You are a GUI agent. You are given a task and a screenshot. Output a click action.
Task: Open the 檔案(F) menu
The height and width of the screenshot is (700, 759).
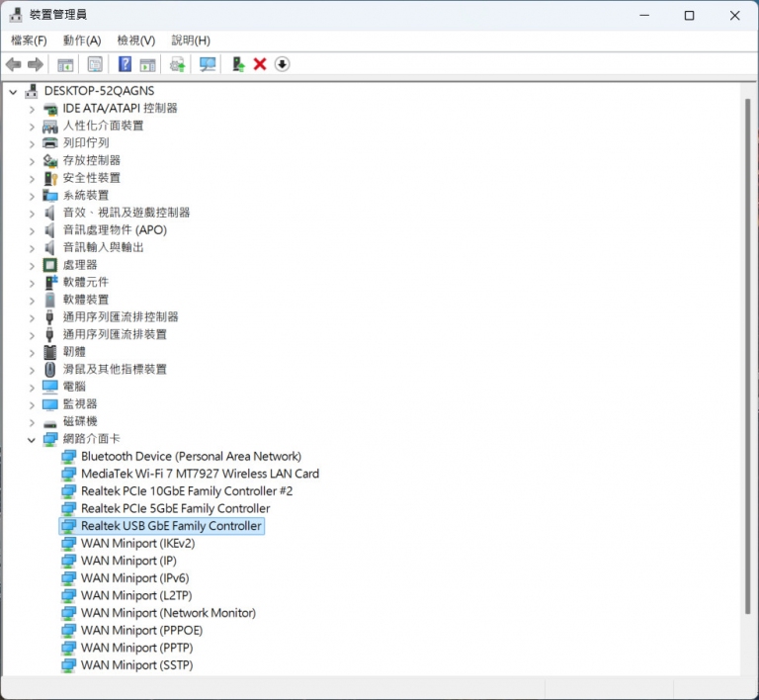click(29, 41)
